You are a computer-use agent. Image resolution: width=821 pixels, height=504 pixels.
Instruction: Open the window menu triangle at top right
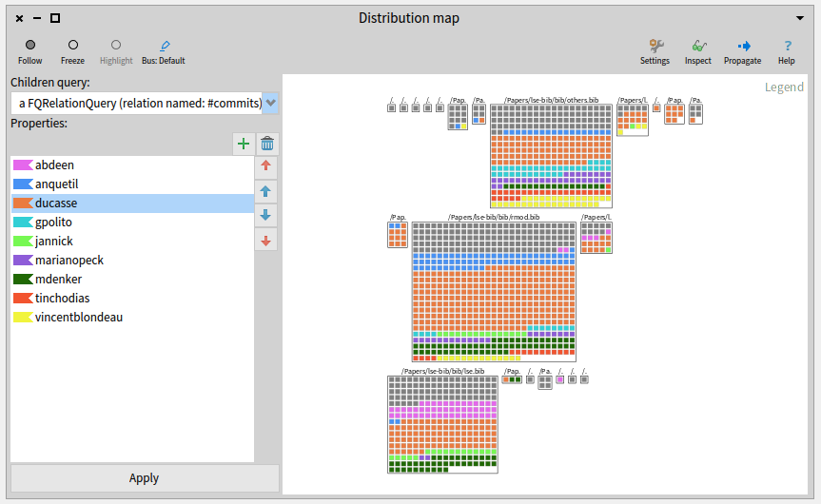(x=800, y=18)
